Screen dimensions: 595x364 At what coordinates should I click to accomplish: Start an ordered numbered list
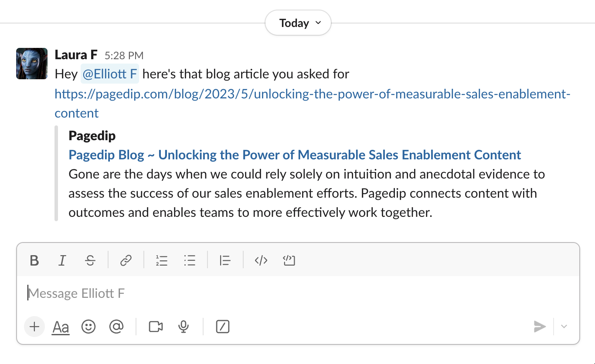coord(162,261)
